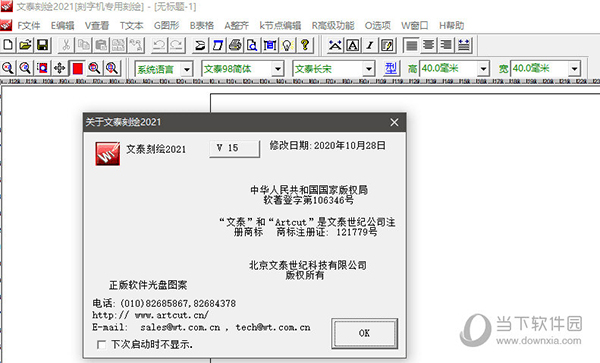
Task: Click the light bulb icon
Action: click(x=287, y=45)
